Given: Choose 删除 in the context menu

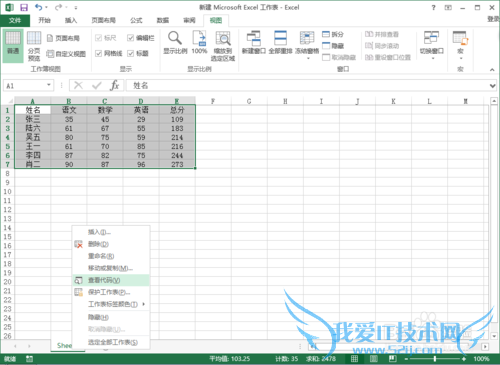Looking at the screenshot, I should [111, 244].
